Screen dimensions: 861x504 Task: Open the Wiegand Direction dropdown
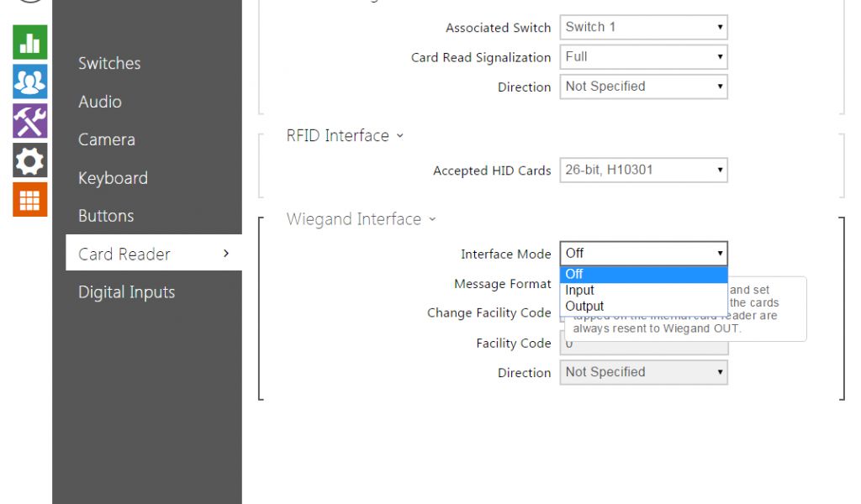643,372
